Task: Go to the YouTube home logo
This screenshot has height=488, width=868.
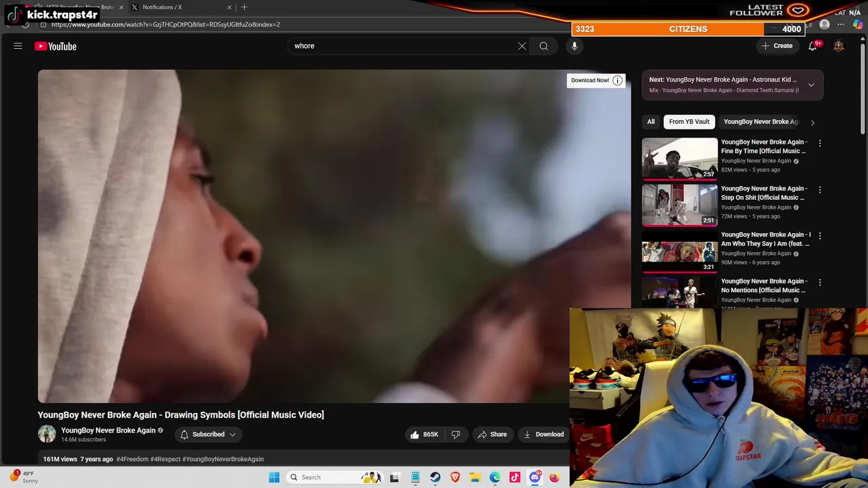Action: click(x=56, y=46)
